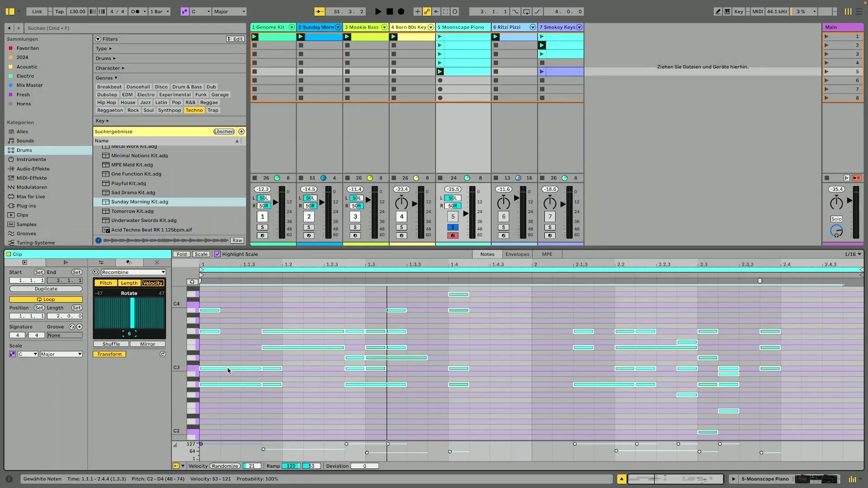Launch Main scene 5

click(x=826, y=71)
